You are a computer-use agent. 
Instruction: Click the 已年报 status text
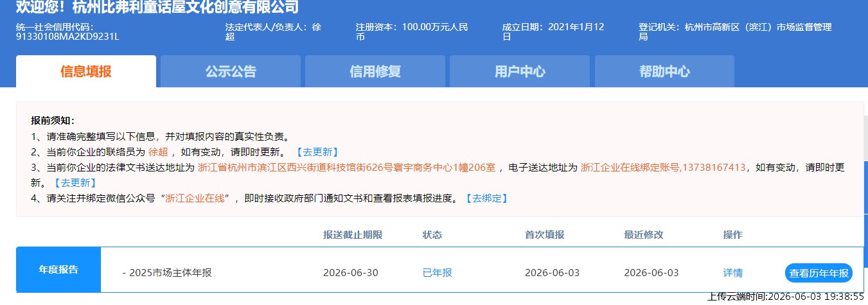[438, 273]
